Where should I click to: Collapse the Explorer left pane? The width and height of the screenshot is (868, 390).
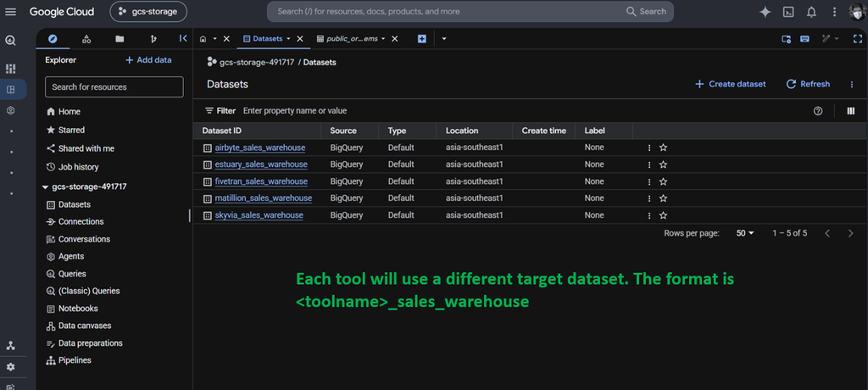(x=183, y=39)
